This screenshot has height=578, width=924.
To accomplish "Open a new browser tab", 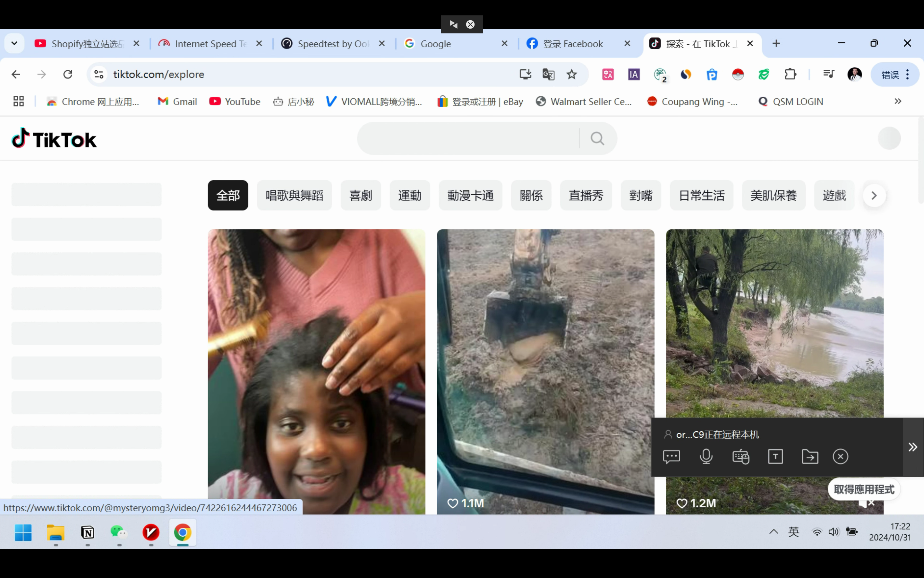I will click(776, 44).
